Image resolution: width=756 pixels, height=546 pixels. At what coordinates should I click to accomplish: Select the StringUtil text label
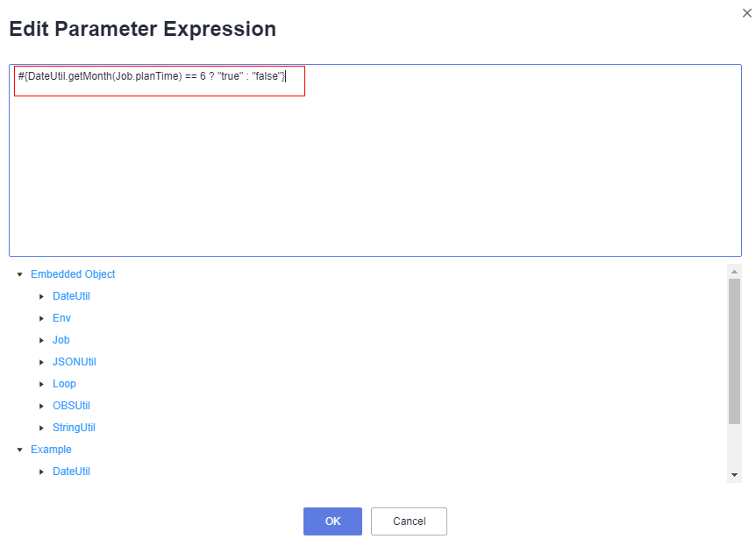pos(74,428)
